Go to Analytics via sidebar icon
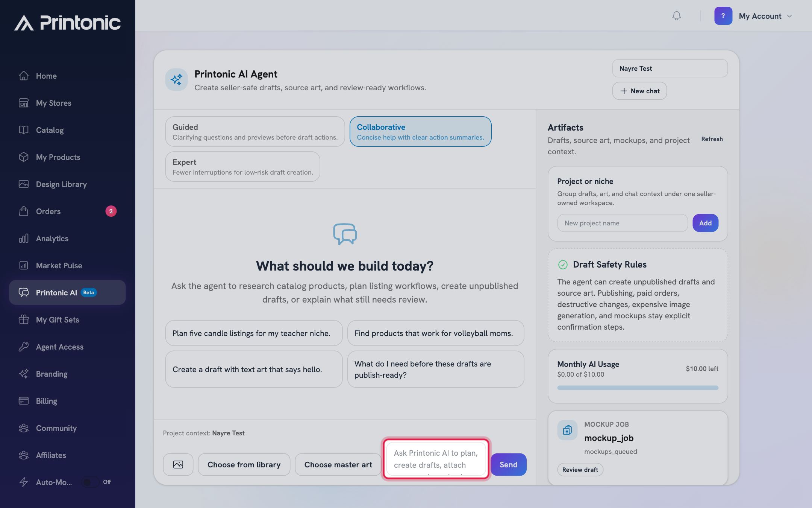The height and width of the screenshot is (508, 812). pyautogui.click(x=24, y=238)
